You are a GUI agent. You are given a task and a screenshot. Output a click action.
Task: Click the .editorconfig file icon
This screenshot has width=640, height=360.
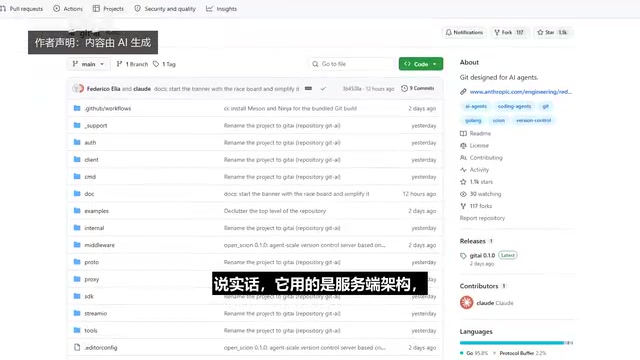[x=77, y=347]
